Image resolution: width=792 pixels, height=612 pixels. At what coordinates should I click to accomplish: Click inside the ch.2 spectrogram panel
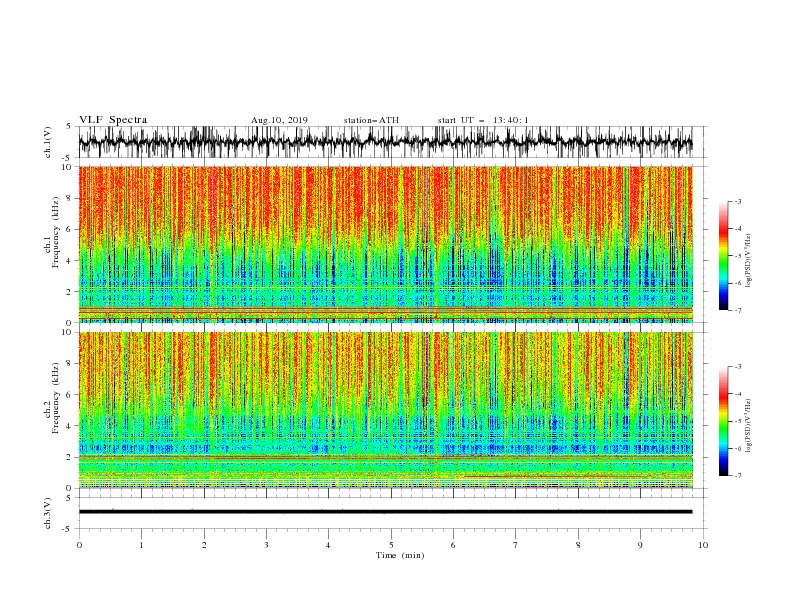(x=385, y=410)
